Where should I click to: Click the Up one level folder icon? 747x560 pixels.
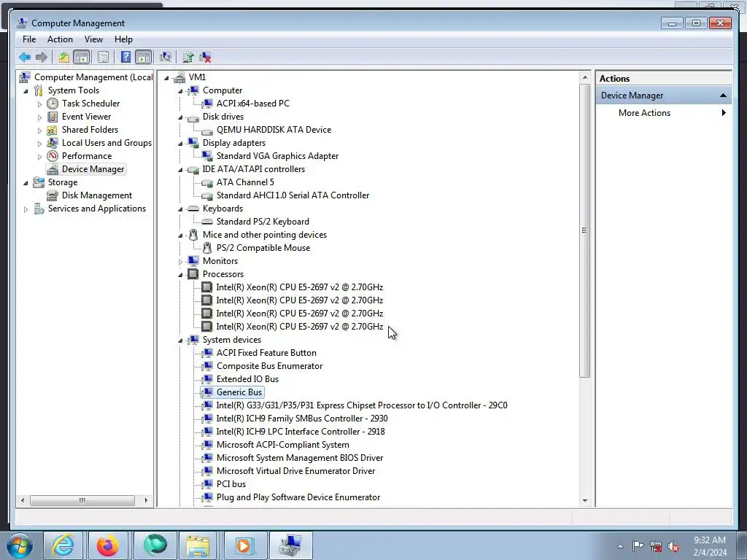(64, 57)
